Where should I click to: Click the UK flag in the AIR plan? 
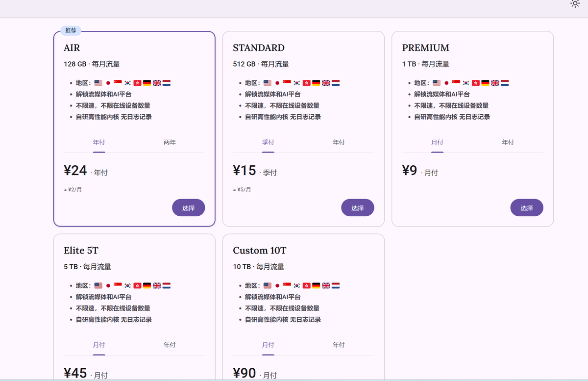click(157, 83)
